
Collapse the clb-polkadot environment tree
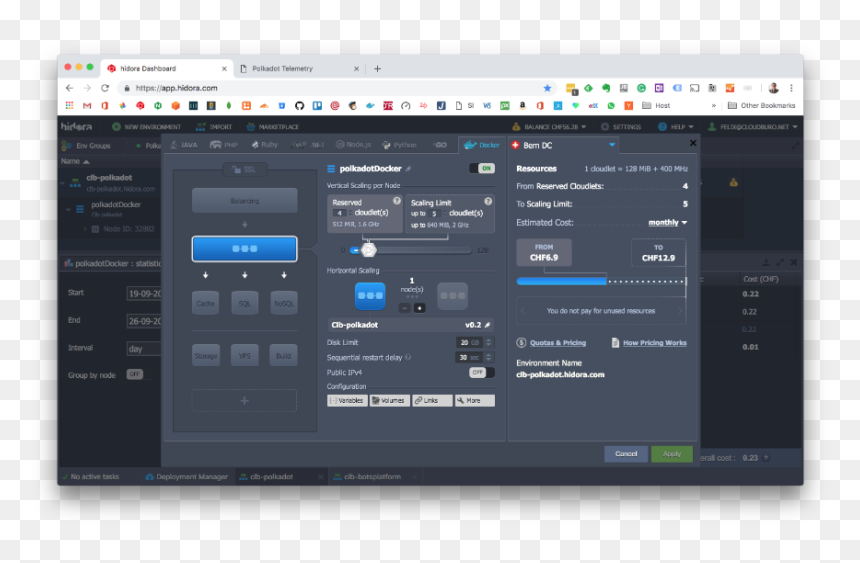tap(63, 183)
